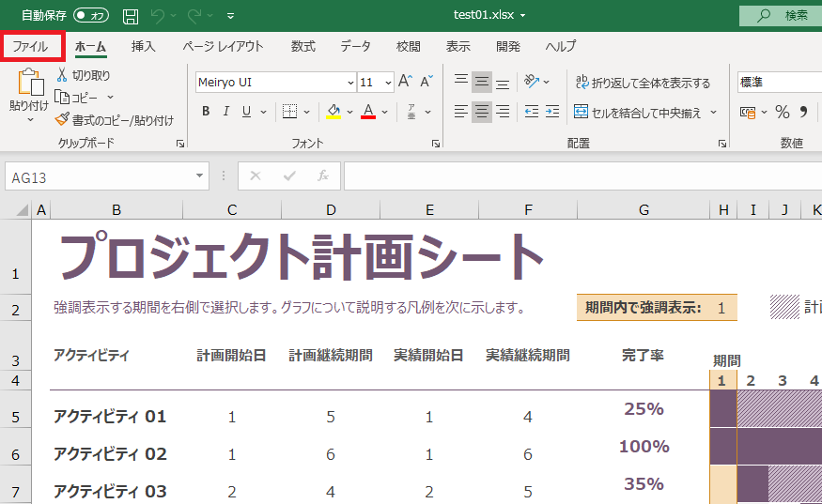Open the fill color dropdown arrow
Image resolution: width=822 pixels, height=504 pixels.
(x=349, y=112)
